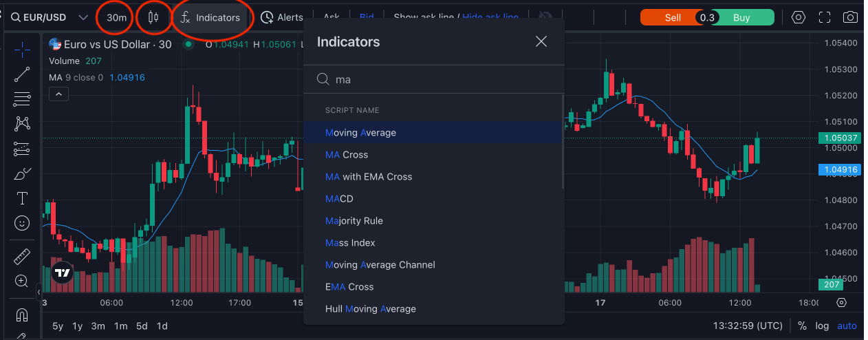Click the search icon in Indicators dialog
The image size is (868, 340).
tap(323, 79)
